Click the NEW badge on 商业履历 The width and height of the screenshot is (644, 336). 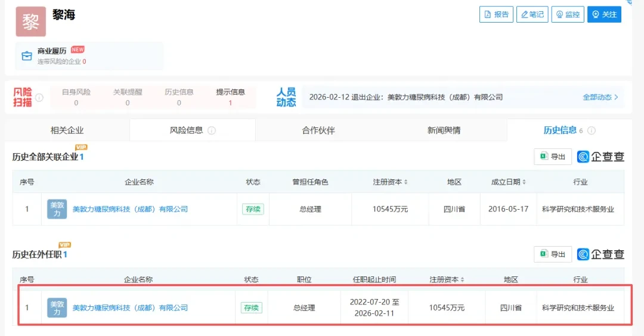[77, 49]
